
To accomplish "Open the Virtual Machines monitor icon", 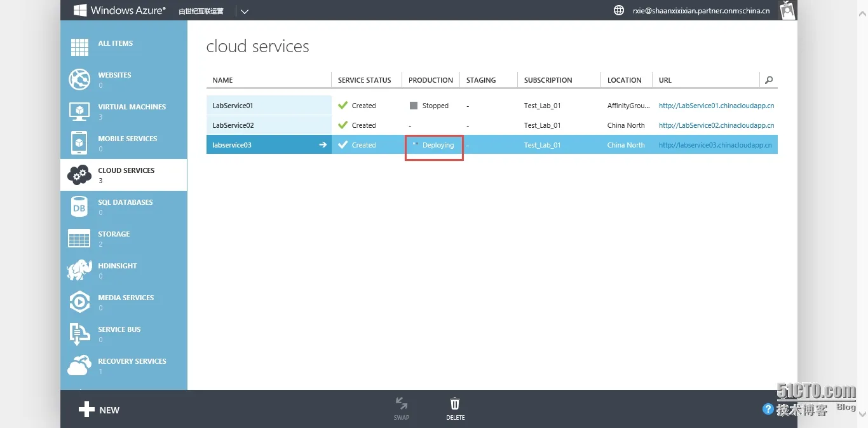I will coord(79,111).
